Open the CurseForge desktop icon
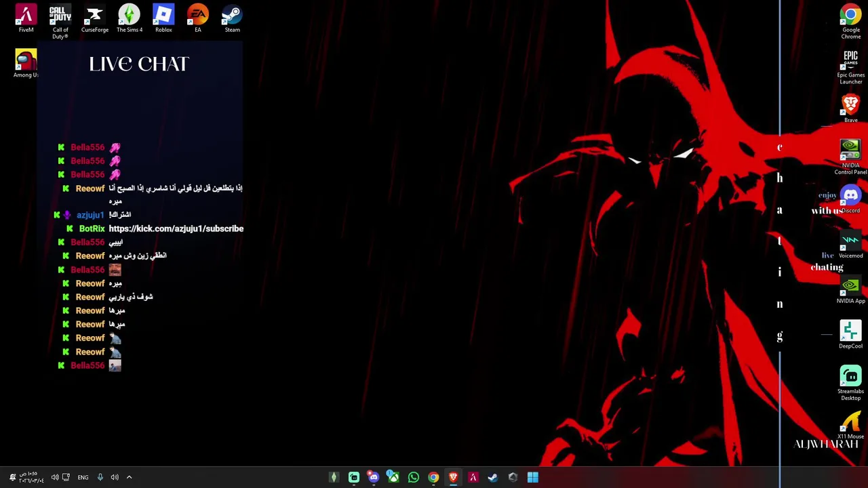The height and width of the screenshot is (488, 868). point(95,18)
